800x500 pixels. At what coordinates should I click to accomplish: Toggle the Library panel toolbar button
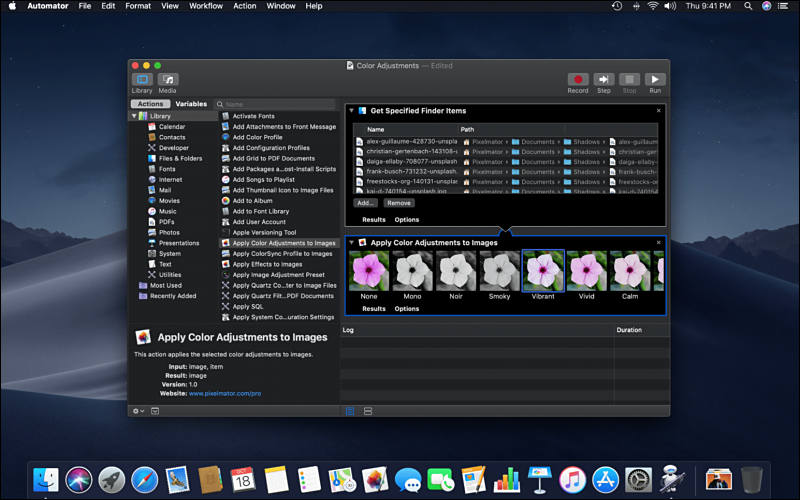point(142,80)
